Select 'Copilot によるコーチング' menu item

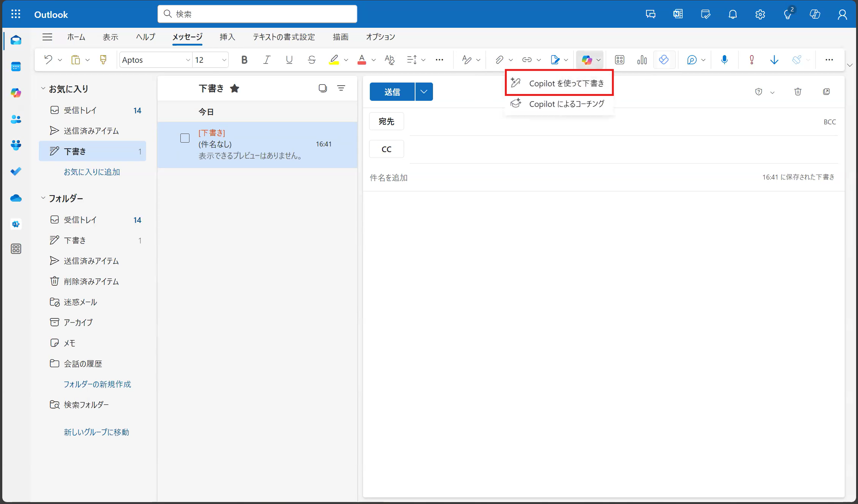559,104
